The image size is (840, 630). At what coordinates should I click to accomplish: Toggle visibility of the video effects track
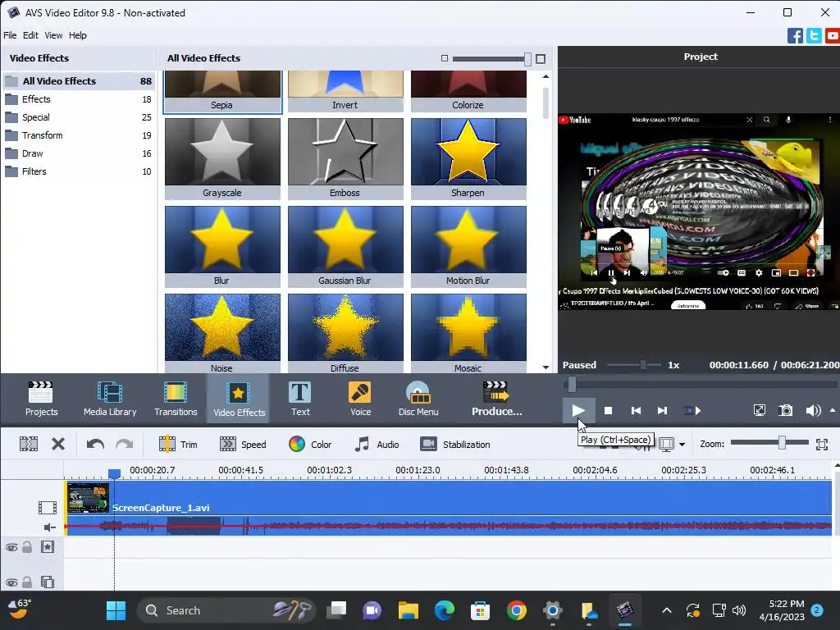11,547
